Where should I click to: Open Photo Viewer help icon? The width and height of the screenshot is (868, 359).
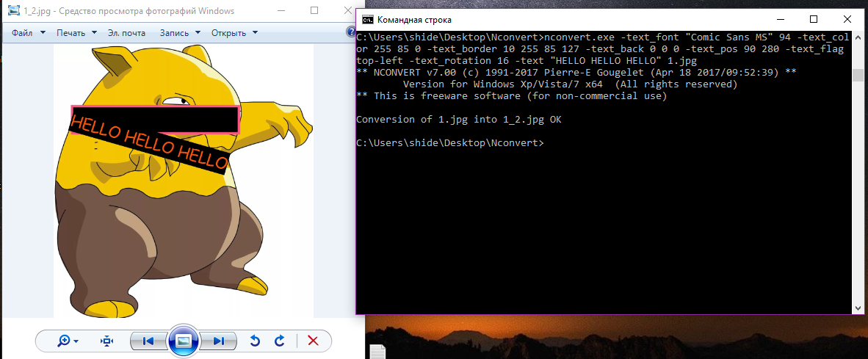point(350,32)
